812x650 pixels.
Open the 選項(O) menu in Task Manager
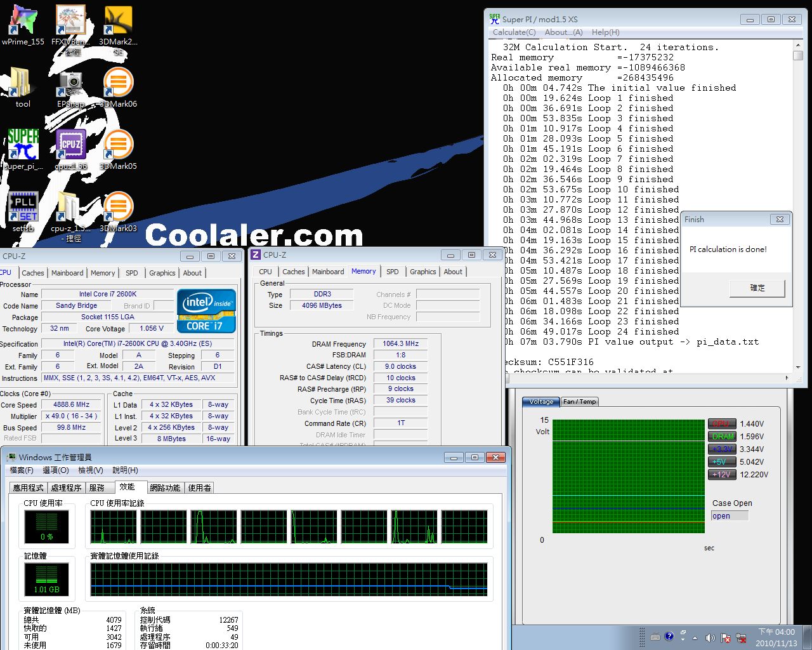tap(56, 470)
